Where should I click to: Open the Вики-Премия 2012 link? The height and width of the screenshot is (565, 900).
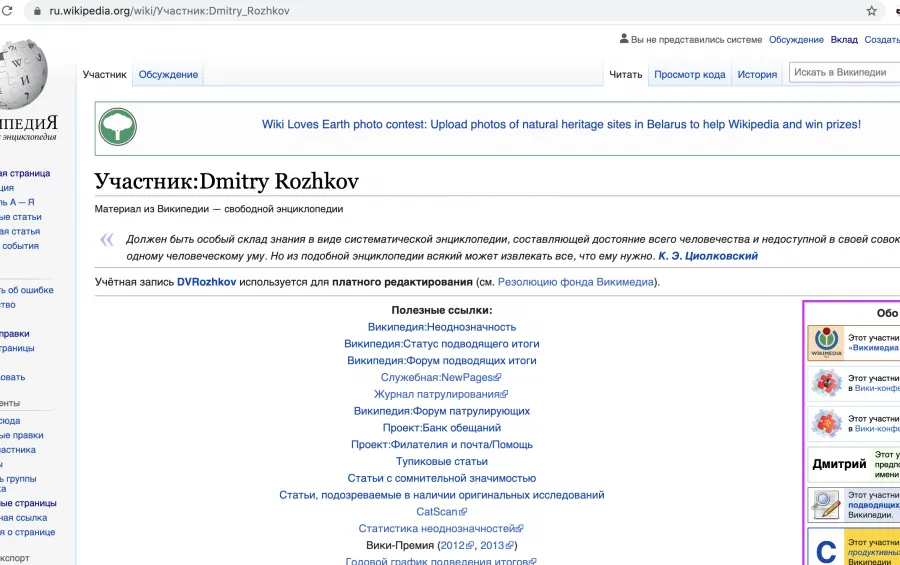[456, 545]
